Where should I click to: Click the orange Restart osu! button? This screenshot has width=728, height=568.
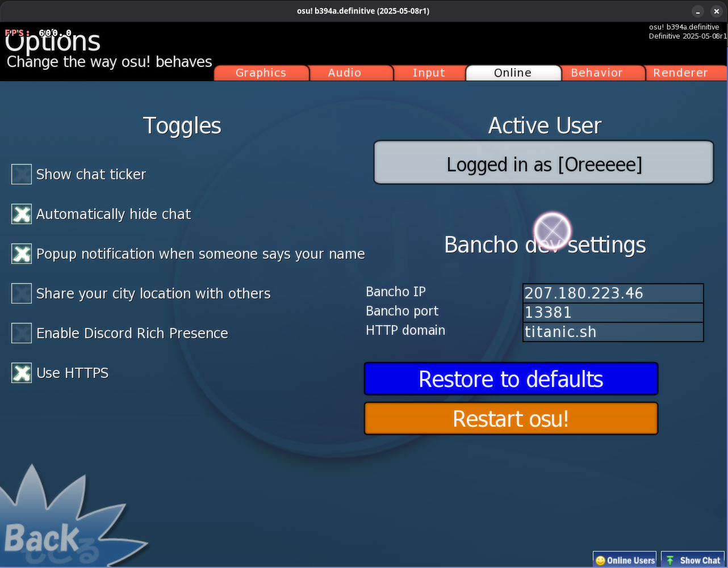point(511,419)
